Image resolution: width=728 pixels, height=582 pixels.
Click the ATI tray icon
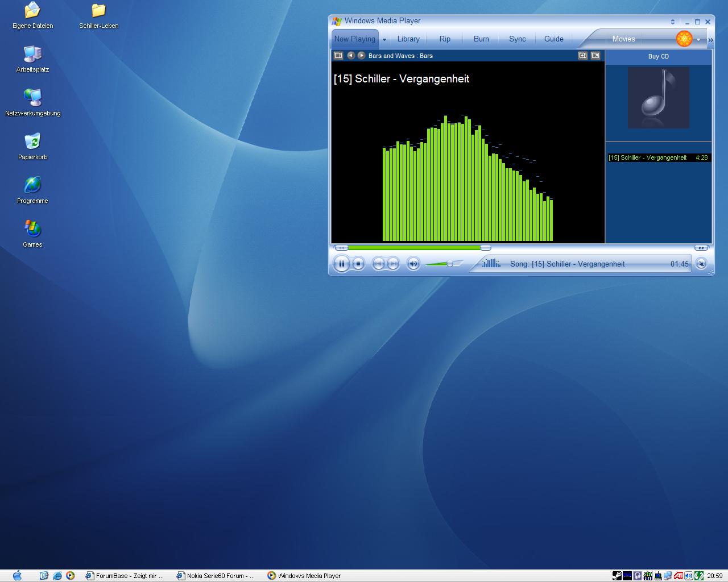click(679, 576)
